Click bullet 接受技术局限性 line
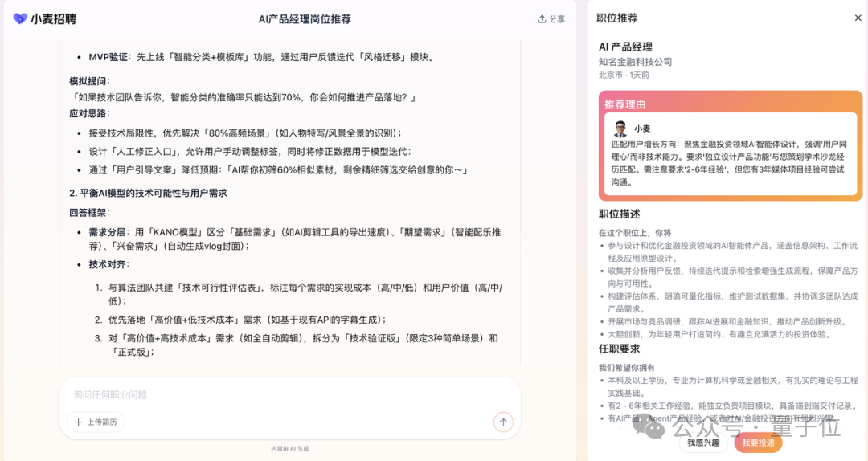The width and height of the screenshot is (868, 461). click(x=245, y=133)
